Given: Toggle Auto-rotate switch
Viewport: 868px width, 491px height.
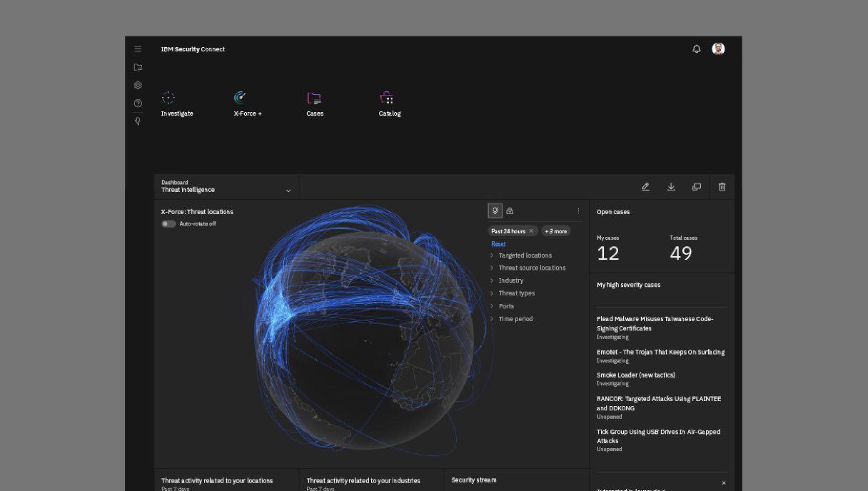Looking at the screenshot, I should [168, 223].
